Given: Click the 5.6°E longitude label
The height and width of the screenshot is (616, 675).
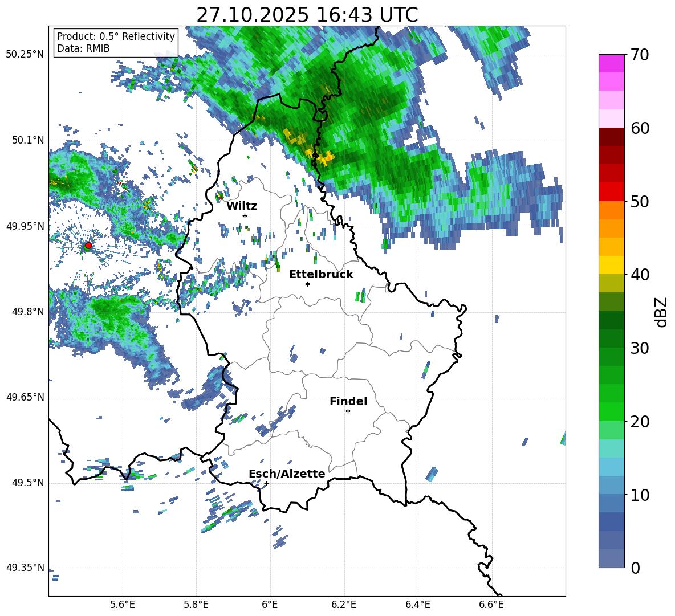Looking at the screenshot, I should [123, 605].
